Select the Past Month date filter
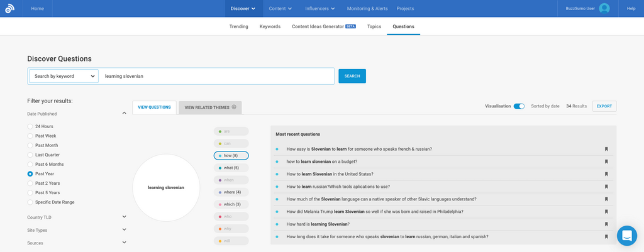The image size is (644, 252). (30, 145)
